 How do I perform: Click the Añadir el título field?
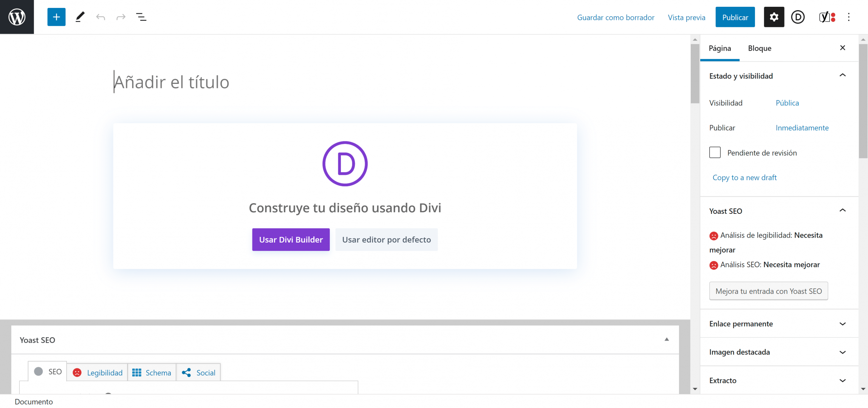(x=345, y=82)
